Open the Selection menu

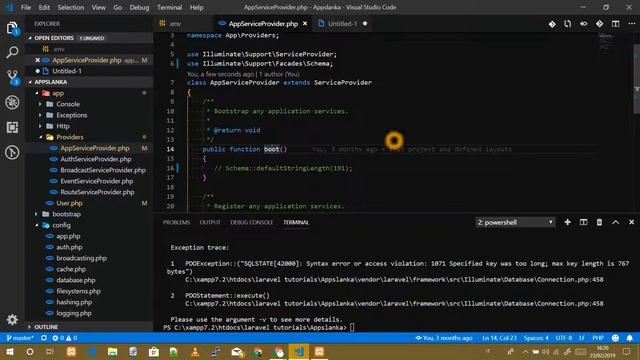[71, 7]
